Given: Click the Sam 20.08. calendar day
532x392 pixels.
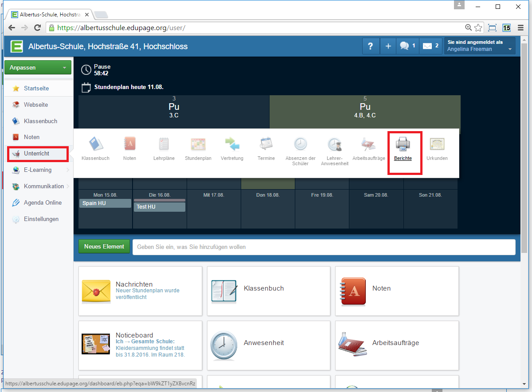Looking at the screenshot, I should pyautogui.click(x=376, y=209).
